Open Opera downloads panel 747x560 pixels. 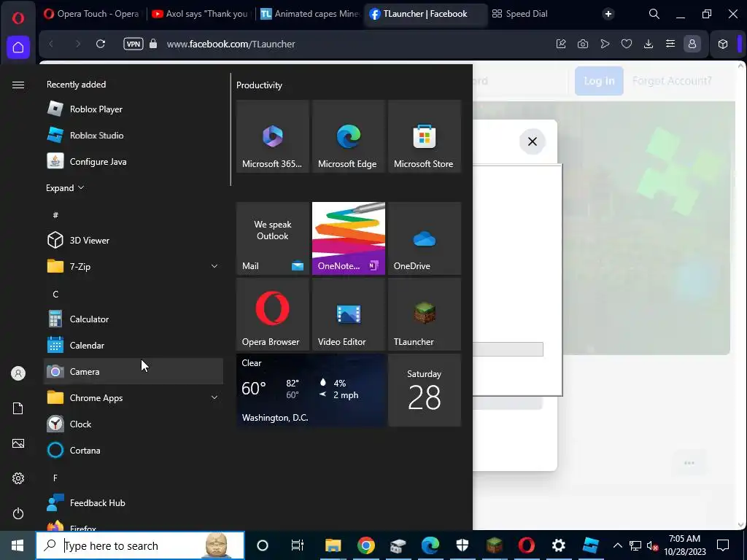tap(649, 44)
